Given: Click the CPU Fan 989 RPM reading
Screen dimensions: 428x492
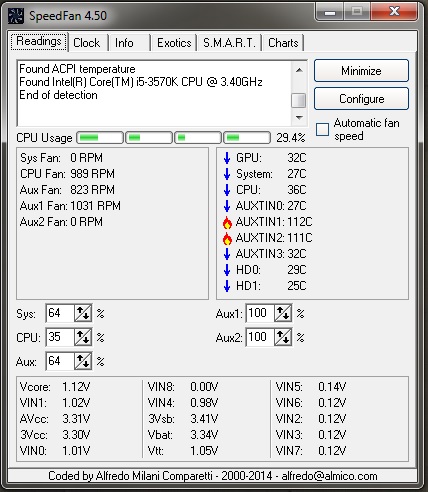Looking at the screenshot, I should [67, 174].
